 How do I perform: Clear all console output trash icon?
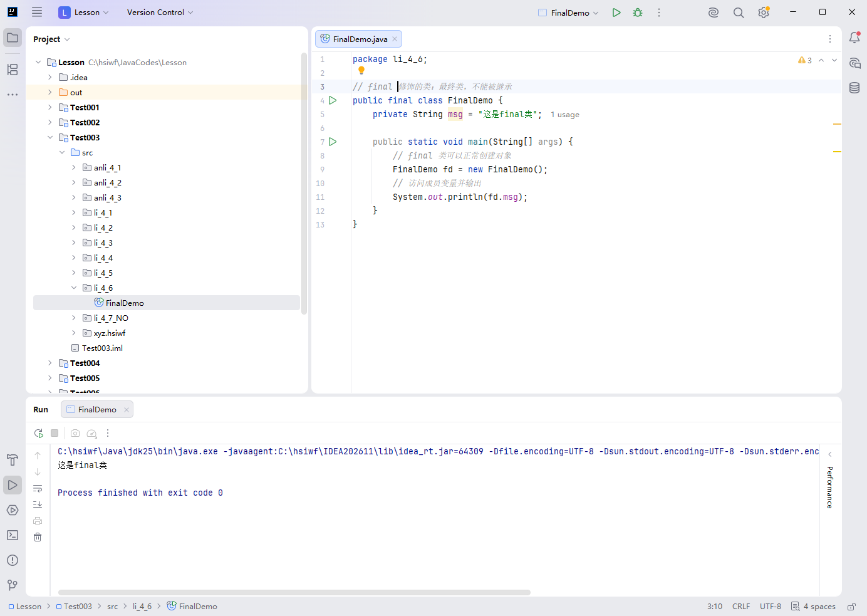click(38, 537)
